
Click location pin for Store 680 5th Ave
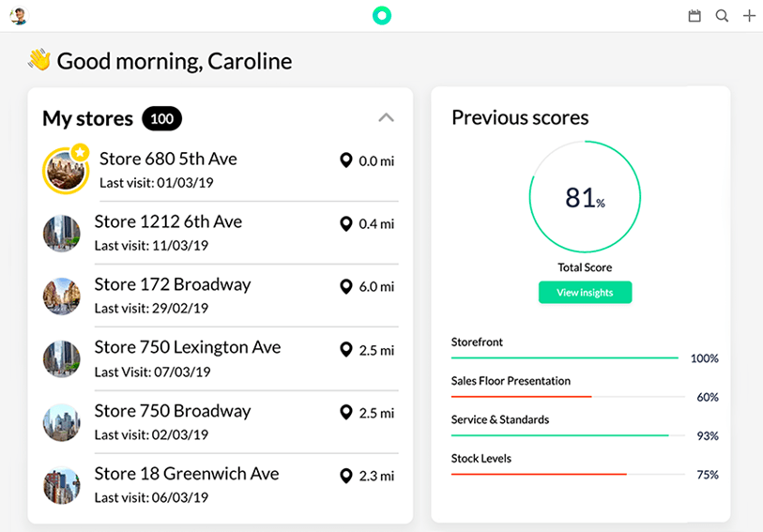[x=346, y=160]
